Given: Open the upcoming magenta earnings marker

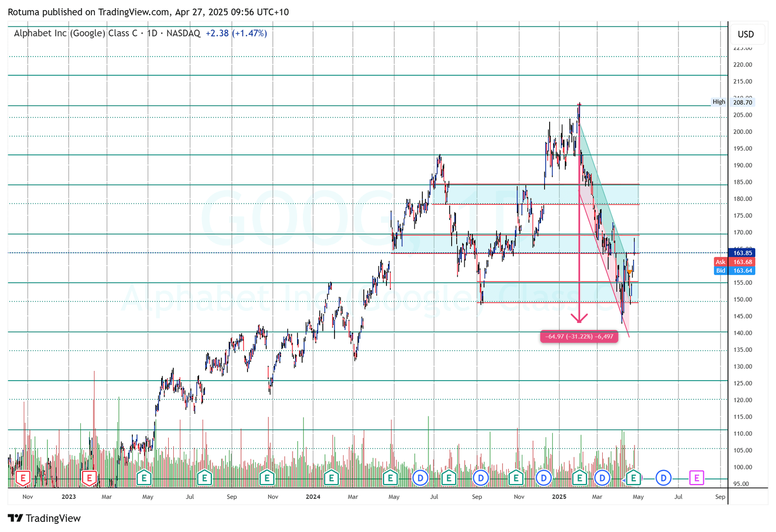Looking at the screenshot, I should click(697, 477).
